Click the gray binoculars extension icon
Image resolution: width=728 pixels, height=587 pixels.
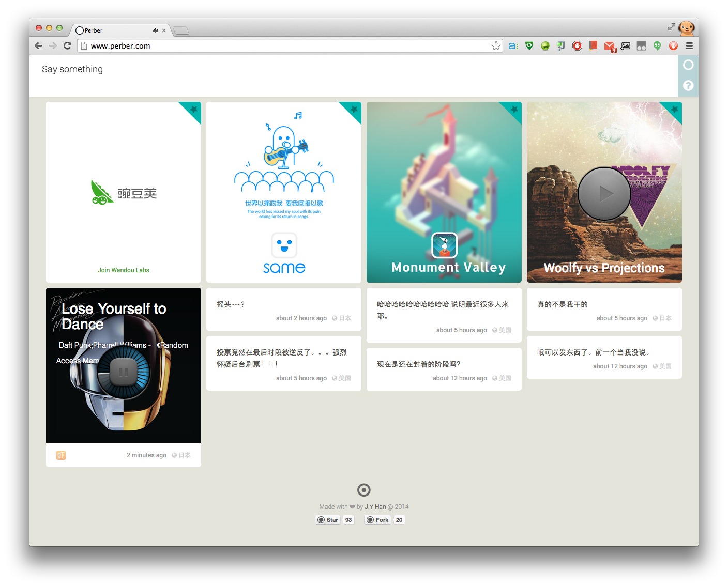[x=641, y=45]
